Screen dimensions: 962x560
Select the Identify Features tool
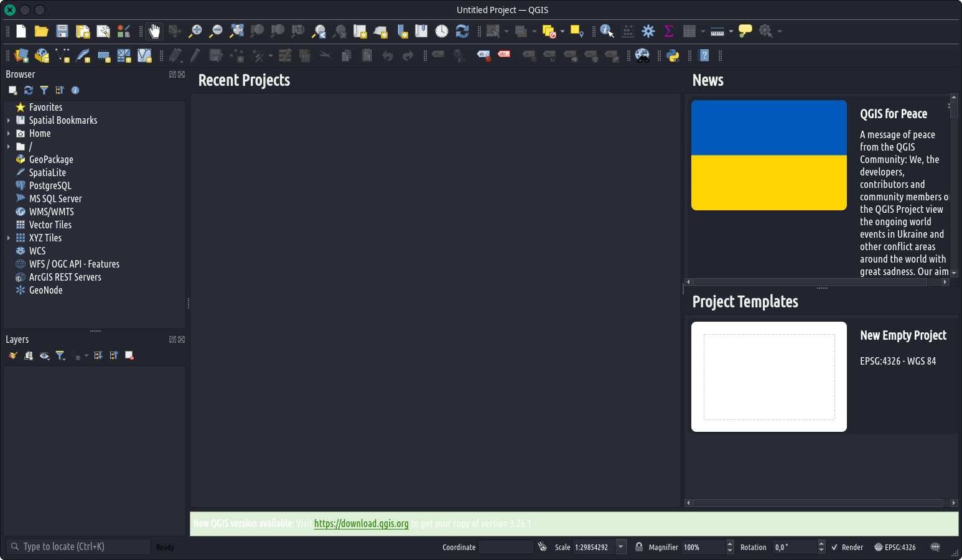point(607,31)
